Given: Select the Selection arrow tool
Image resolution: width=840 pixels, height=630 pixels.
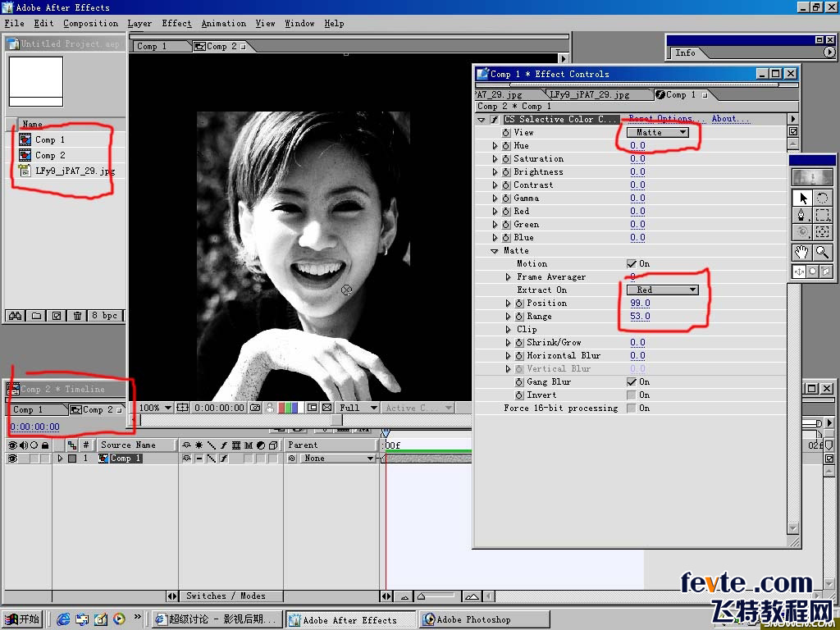Looking at the screenshot, I should click(x=802, y=199).
